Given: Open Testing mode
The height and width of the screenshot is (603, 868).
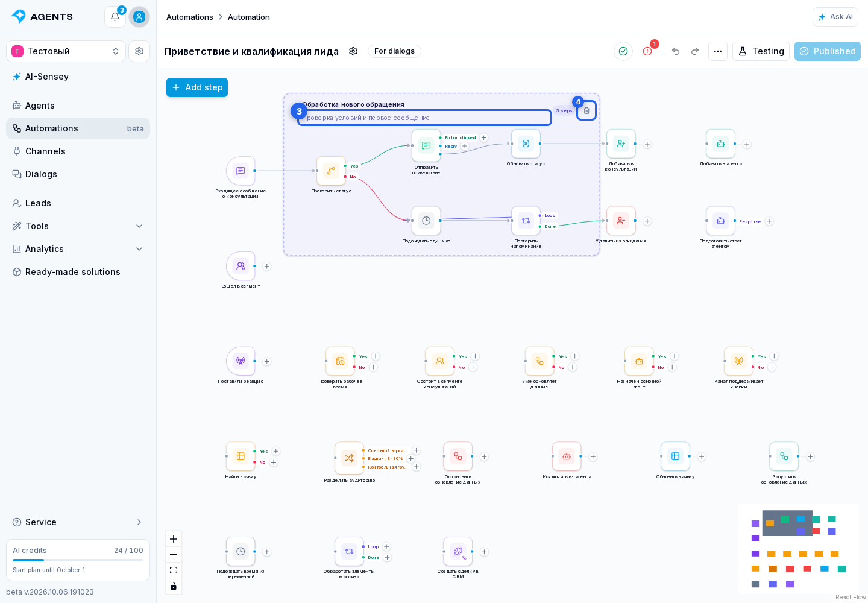Looking at the screenshot, I should (x=761, y=51).
